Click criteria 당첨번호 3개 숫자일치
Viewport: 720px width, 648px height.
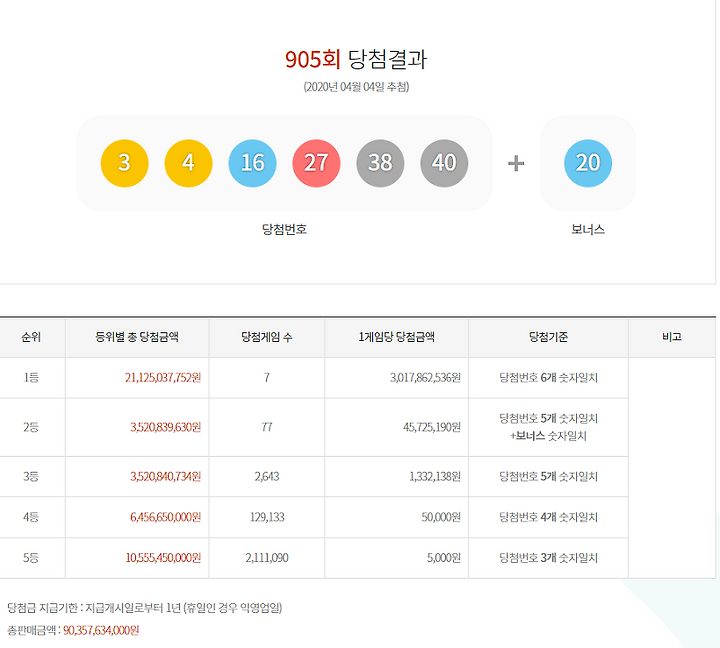tap(548, 558)
